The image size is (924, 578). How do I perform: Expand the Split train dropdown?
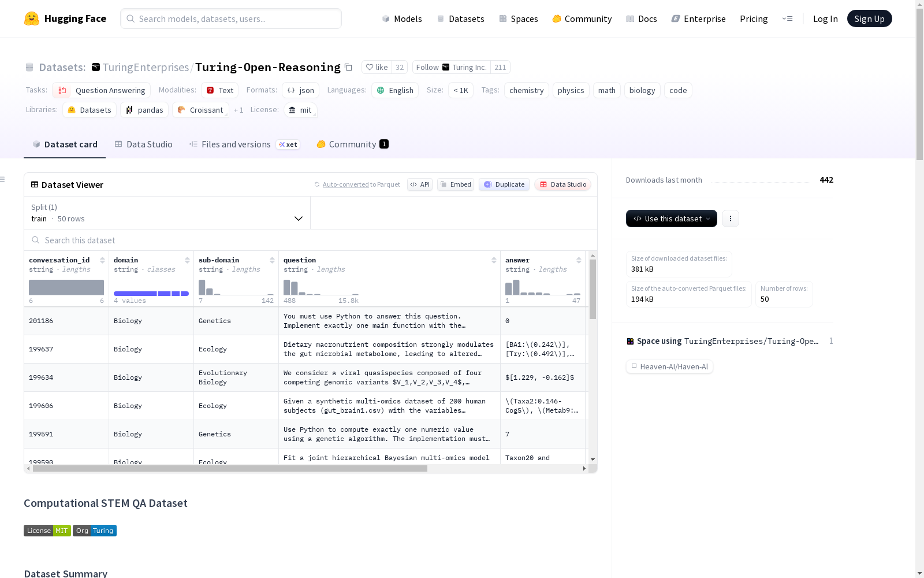coord(167,213)
